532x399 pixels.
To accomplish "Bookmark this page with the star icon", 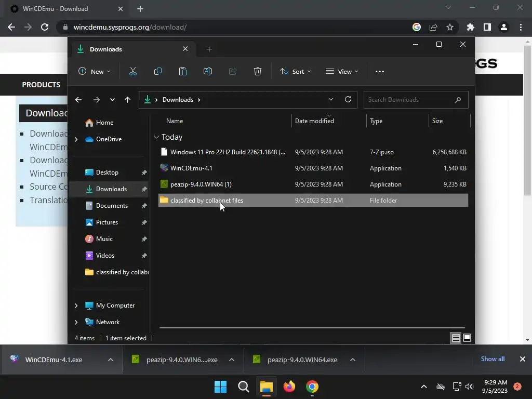I will [449, 27].
